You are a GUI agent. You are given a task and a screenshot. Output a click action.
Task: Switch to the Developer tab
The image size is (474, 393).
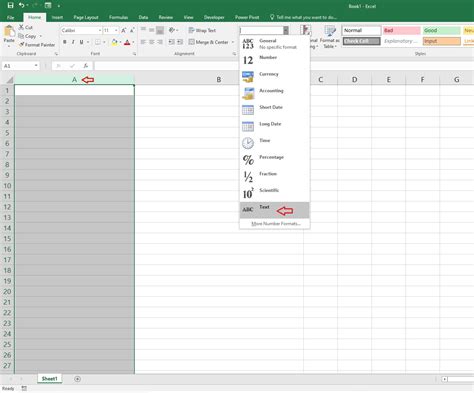pos(214,17)
